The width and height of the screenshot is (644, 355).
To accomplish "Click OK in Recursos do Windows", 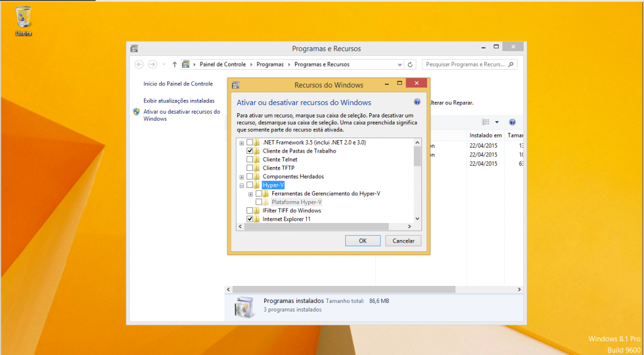I will pos(363,241).
